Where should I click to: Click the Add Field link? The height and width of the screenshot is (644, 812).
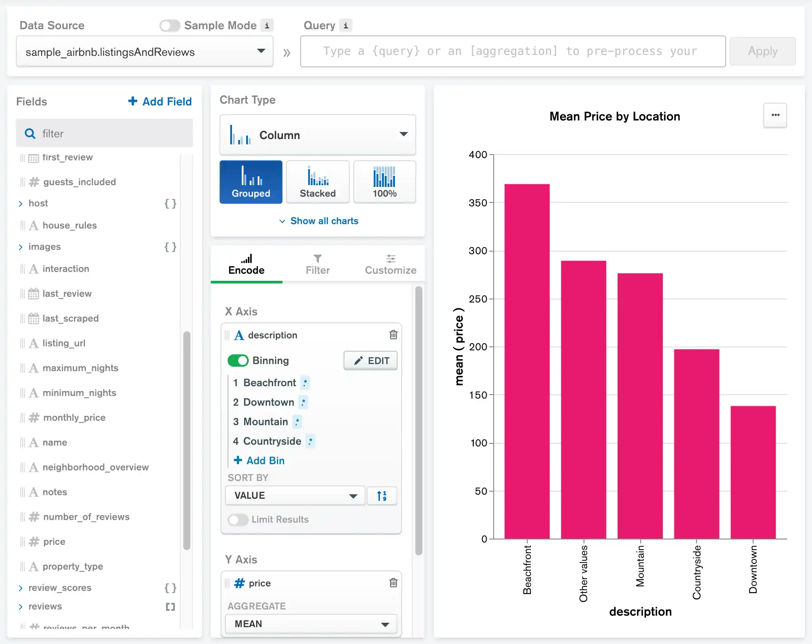[x=160, y=101]
